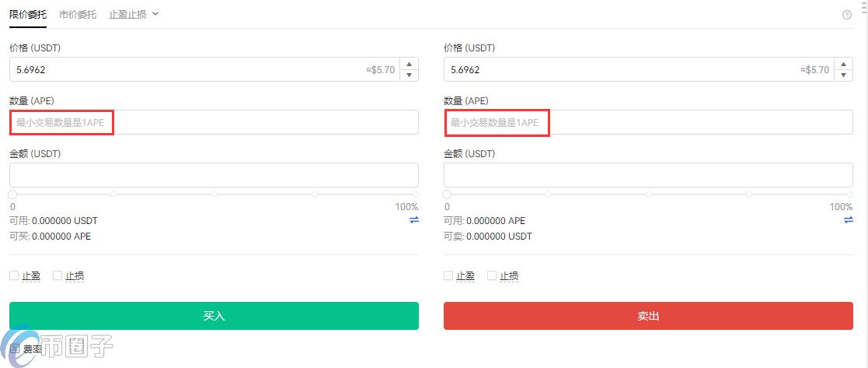Decrease buy price with down arrow
The height and width of the screenshot is (368, 868).
(409, 75)
